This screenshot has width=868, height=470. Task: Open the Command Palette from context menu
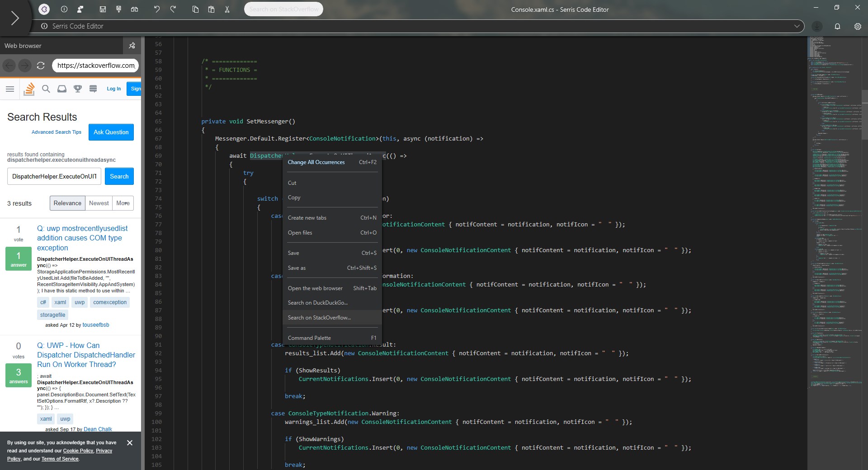coord(310,338)
